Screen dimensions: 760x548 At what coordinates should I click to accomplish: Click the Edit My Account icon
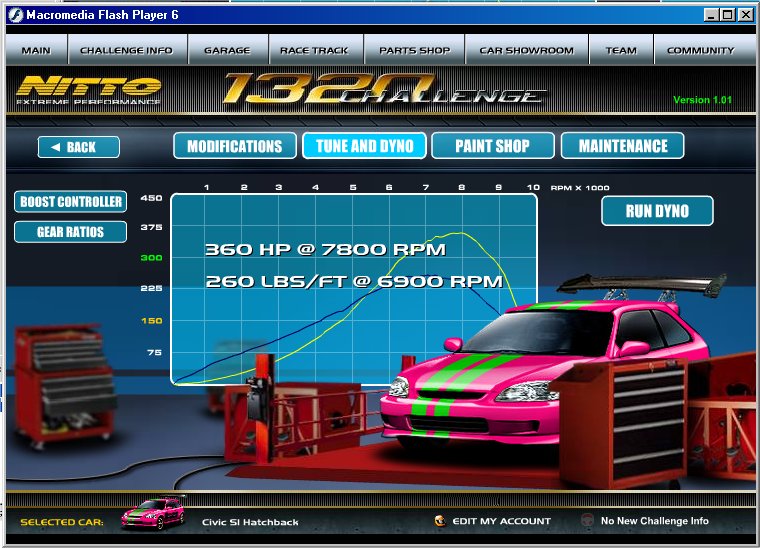pyautogui.click(x=440, y=521)
